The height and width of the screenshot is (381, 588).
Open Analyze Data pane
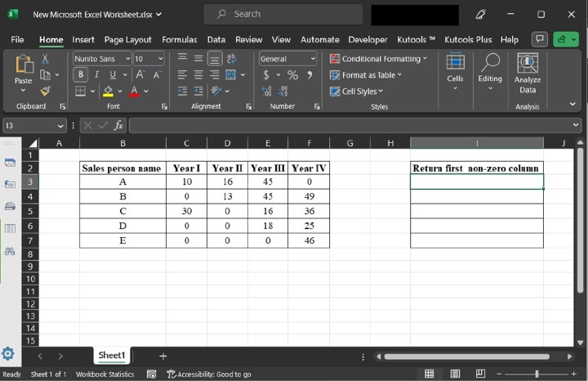pyautogui.click(x=527, y=74)
